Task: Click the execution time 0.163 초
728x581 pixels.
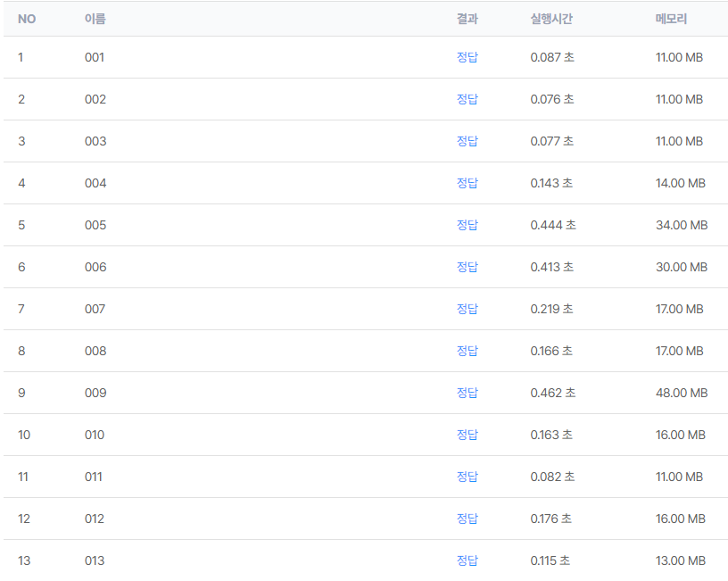Action: tap(551, 435)
